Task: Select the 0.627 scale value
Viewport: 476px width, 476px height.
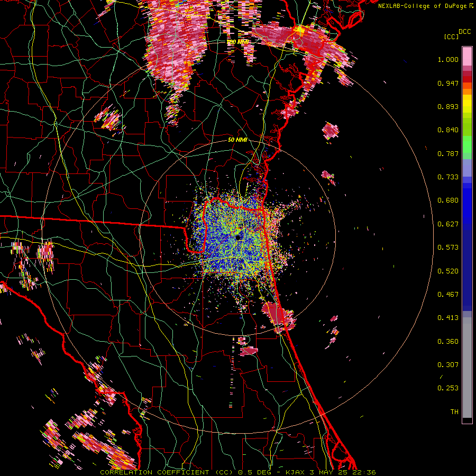Action: click(448, 224)
